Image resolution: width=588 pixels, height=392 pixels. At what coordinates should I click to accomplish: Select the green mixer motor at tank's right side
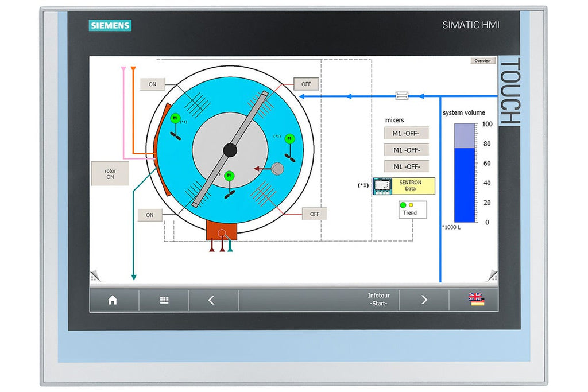pyautogui.click(x=289, y=139)
